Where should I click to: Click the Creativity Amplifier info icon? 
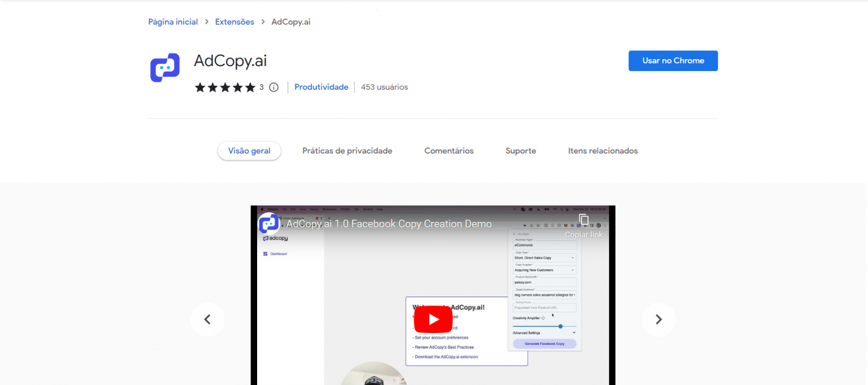click(543, 318)
